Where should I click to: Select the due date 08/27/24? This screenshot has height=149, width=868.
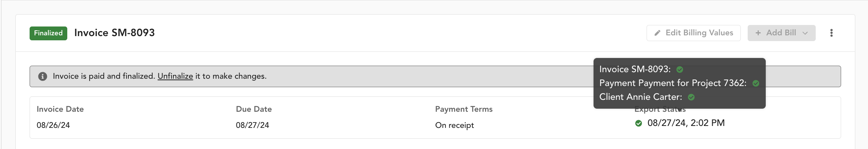pos(253,125)
